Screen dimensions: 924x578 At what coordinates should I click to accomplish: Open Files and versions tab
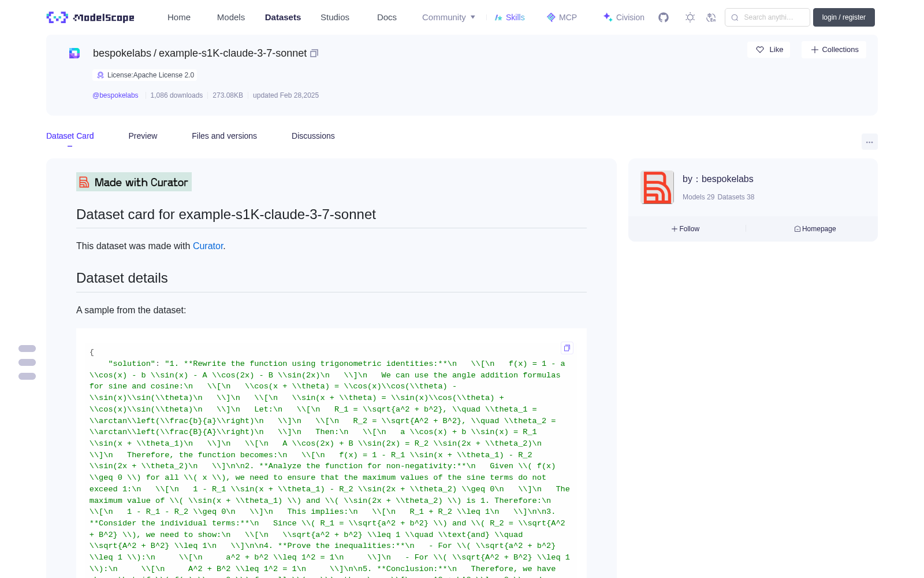tap(224, 136)
